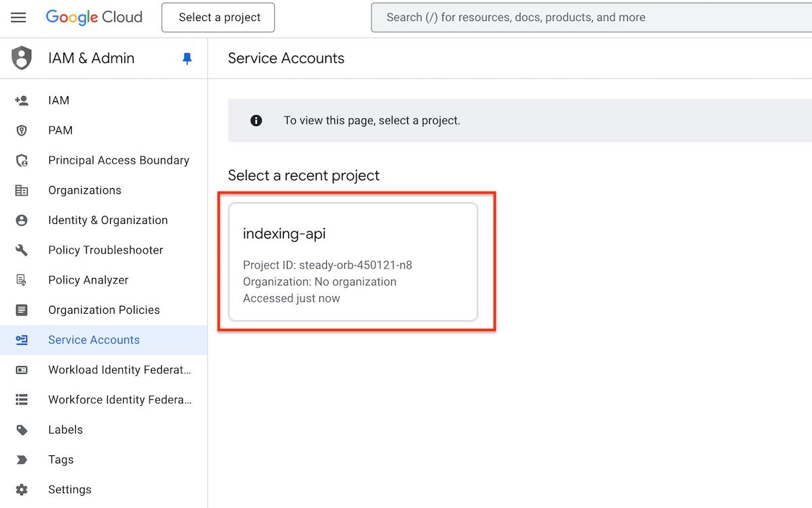Image resolution: width=812 pixels, height=508 pixels.
Task: Select the indexing-api recent project card
Action: click(353, 262)
